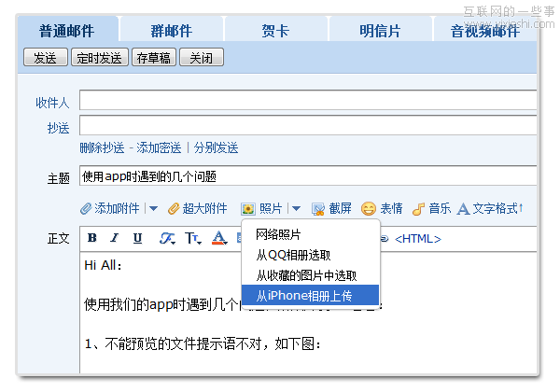The image size is (560, 392).
Task: Choose 从收藏的图片中选取 menu item
Action: [x=306, y=275]
